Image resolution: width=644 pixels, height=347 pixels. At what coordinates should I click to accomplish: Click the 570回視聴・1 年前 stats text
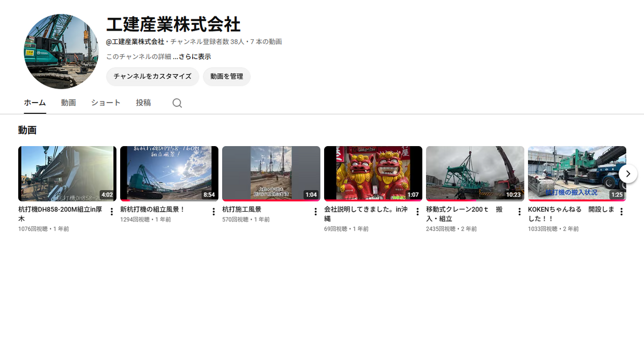(x=246, y=220)
